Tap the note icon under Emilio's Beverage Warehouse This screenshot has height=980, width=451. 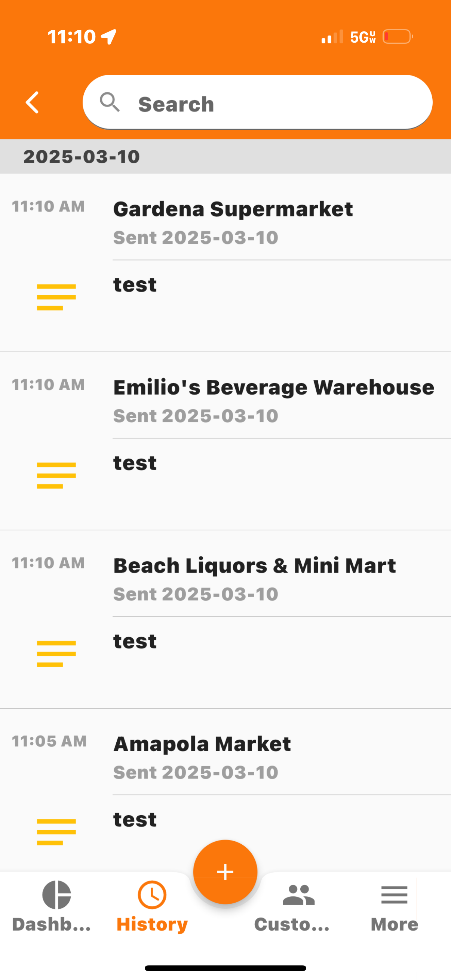56,475
